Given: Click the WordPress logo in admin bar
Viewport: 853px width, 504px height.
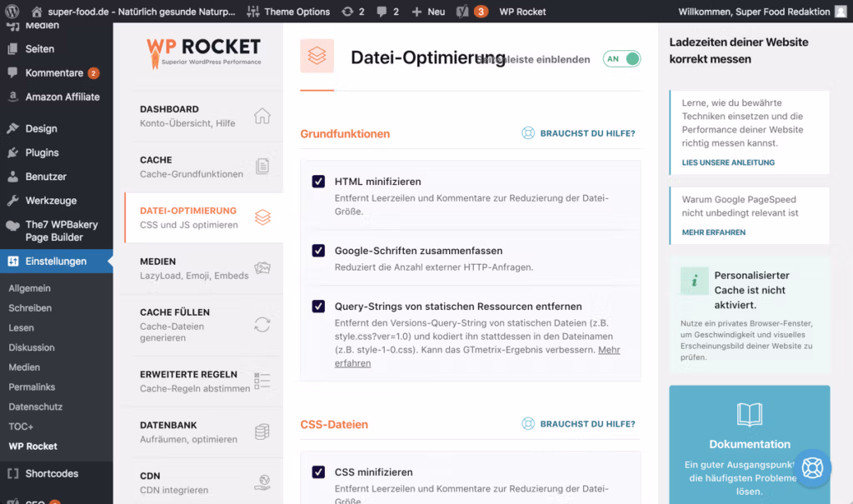Looking at the screenshot, I should click(x=12, y=12).
